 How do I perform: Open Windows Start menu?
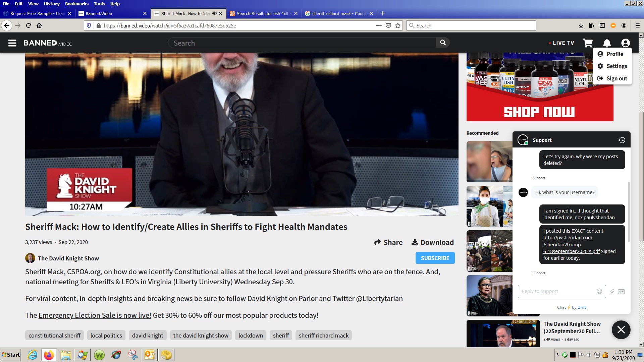click(x=11, y=355)
